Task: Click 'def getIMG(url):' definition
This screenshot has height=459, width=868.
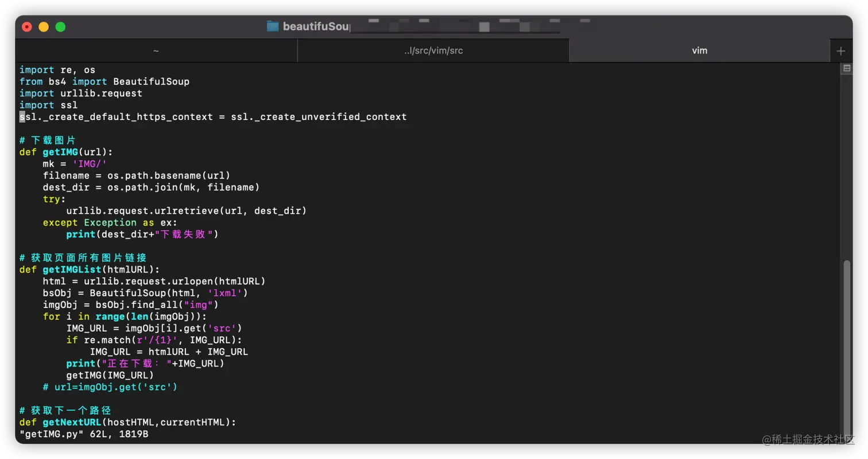Action: tap(67, 152)
